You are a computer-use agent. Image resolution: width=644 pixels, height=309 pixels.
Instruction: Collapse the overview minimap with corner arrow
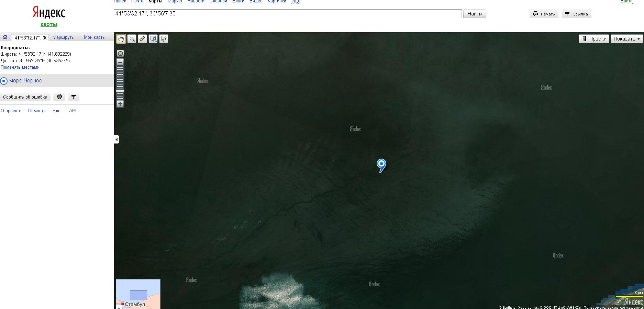[x=119, y=307]
